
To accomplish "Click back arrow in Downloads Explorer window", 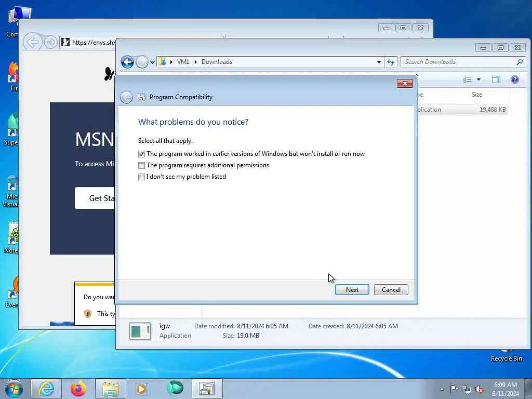I will tap(127, 62).
